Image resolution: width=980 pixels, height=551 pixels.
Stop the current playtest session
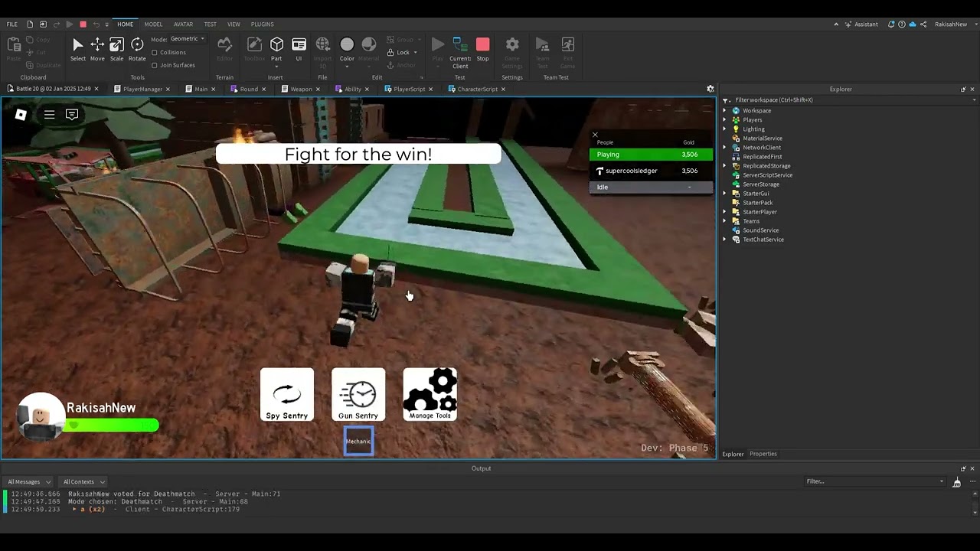(x=483, y=46)
